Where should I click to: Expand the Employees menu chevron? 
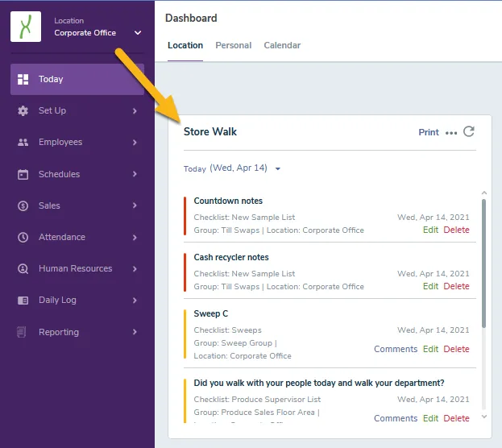[135, 142]
